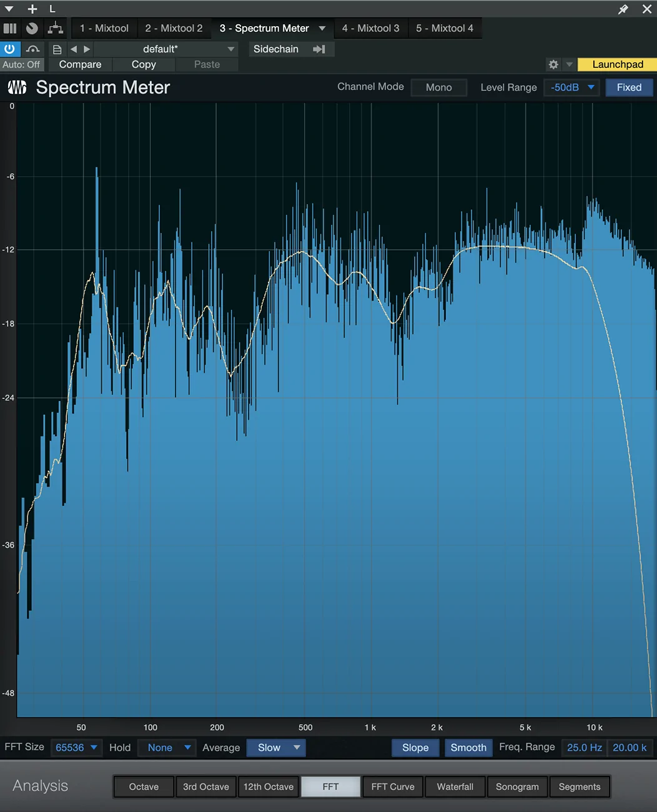Viewport: 657px width, 812px height.
Task: Open the default* preset dropdown
Action: click(x=167, y=49)
